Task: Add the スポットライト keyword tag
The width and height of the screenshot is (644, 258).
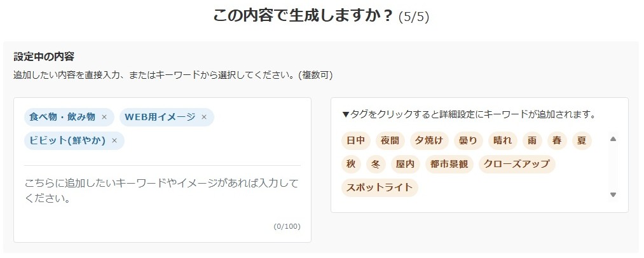Action: 380,187
